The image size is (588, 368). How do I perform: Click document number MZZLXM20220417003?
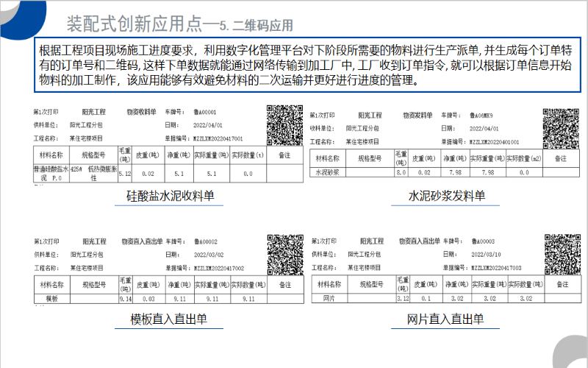pos(497,268)
